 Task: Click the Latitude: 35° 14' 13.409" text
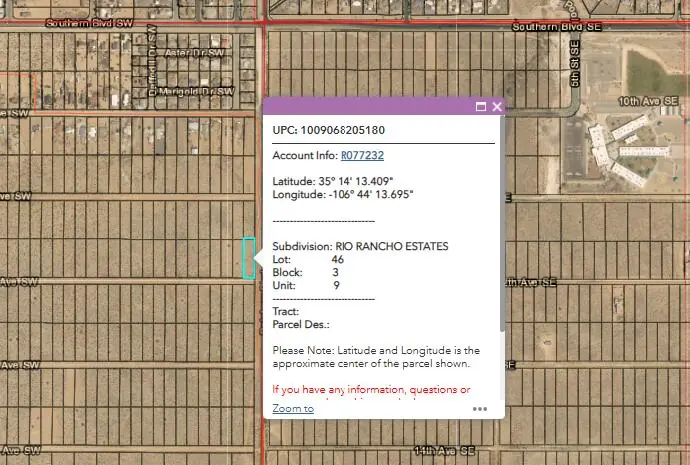click(x=333, y=181)
